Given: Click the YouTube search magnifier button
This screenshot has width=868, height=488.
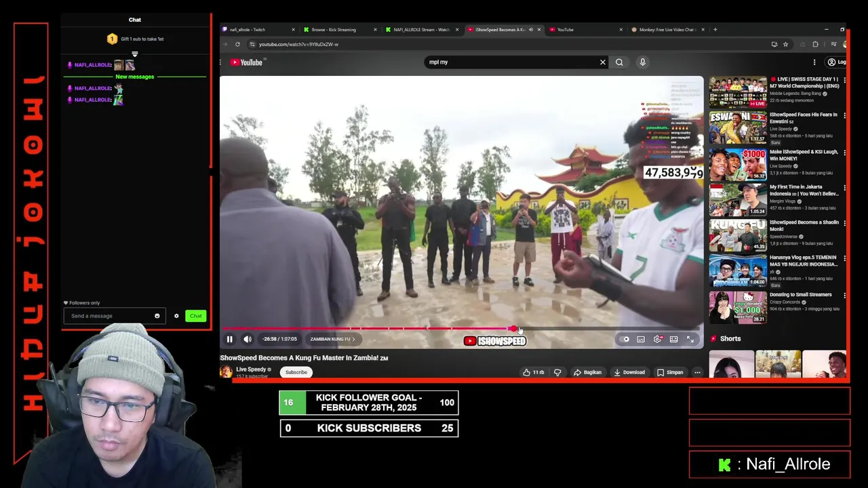Looking at the screenshot, I should click(619, 62).
